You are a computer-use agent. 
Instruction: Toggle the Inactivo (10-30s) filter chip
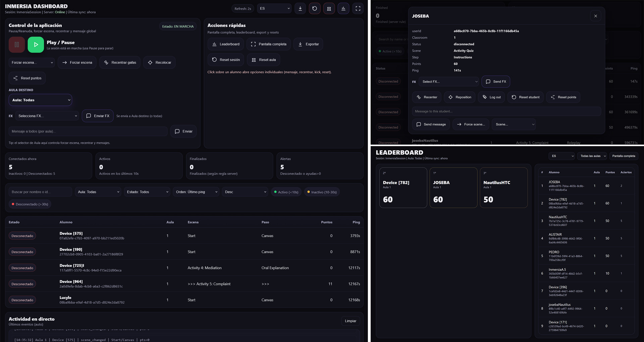(x=322, y=192)
